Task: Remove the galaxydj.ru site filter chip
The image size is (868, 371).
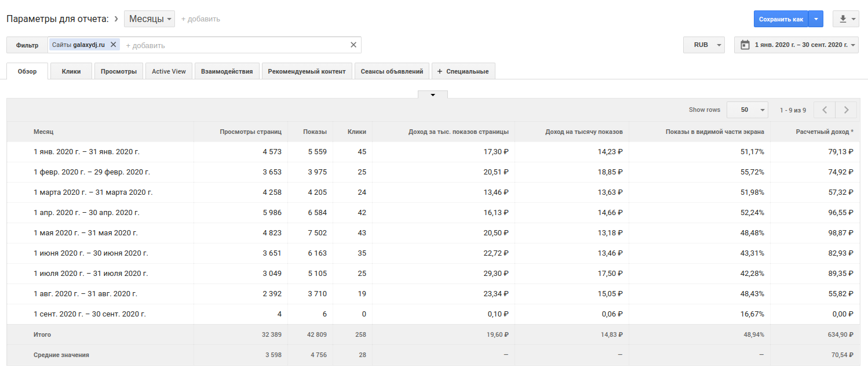Action: [114, 45]
